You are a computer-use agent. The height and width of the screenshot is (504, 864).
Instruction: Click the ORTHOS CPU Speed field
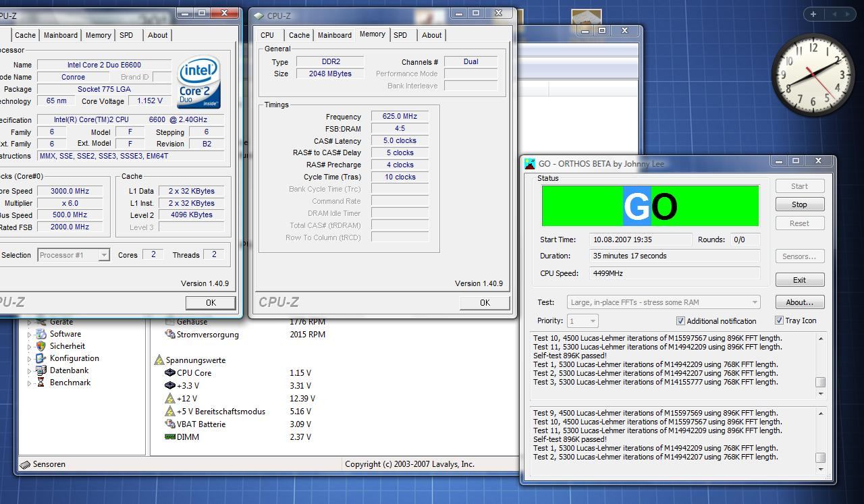coord(675,273)
